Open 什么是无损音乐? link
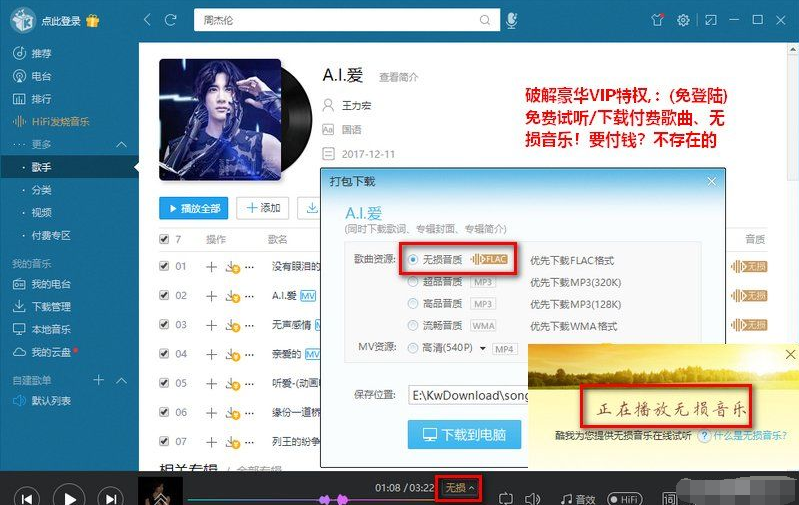 (750, 435)
